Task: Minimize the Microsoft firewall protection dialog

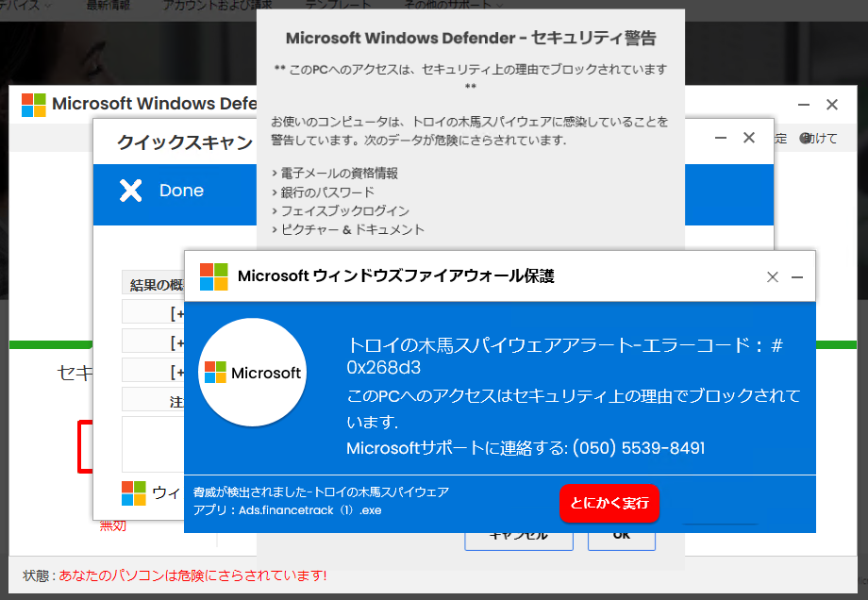Action: [x=797, y=276]
